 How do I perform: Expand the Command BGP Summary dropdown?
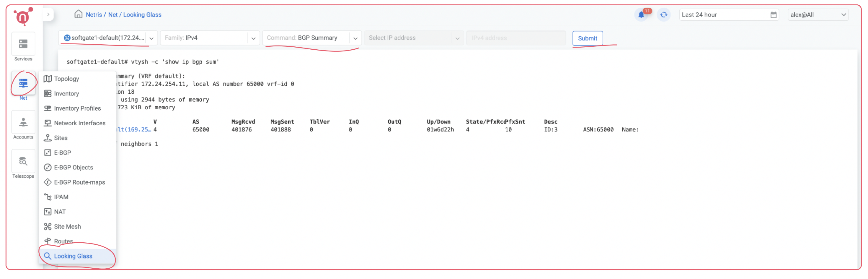pyautogui.click(x=355, y=38)
